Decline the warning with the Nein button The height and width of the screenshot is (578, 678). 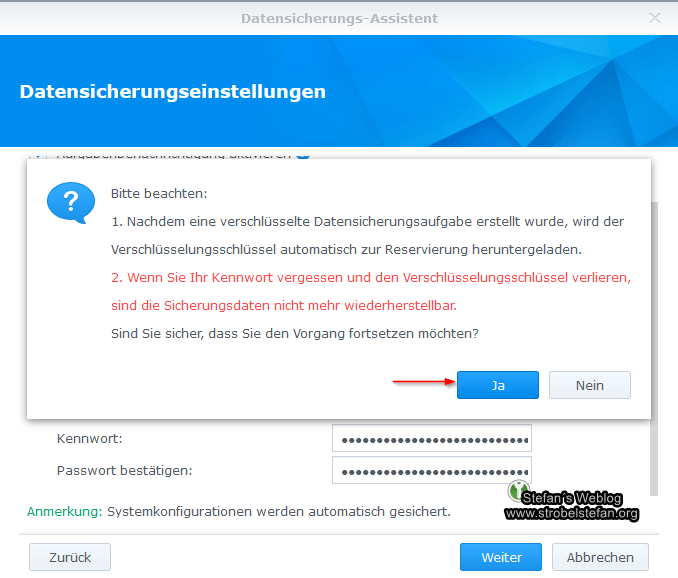(590, 385)
